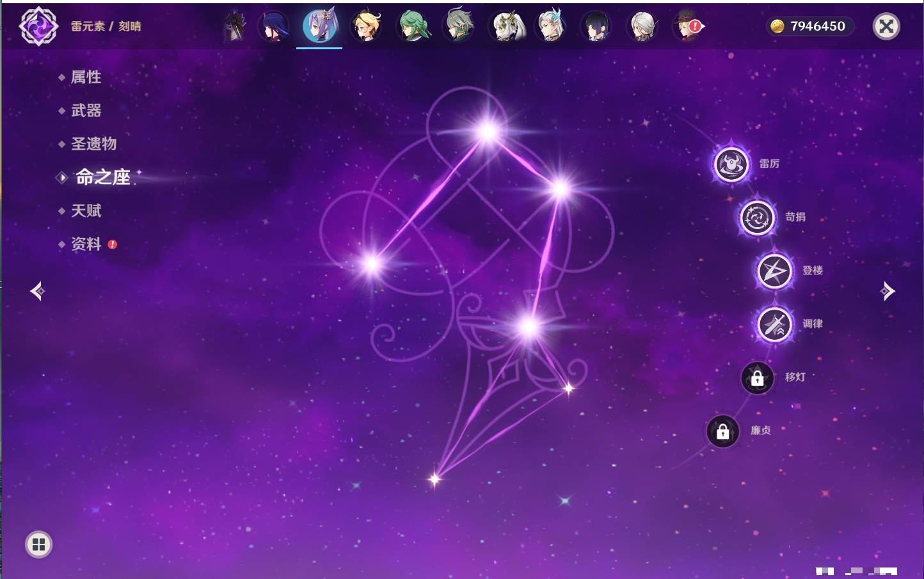Choose the gray-haired character with teal earpiece
924x579 pixels.
coord(459,26)
